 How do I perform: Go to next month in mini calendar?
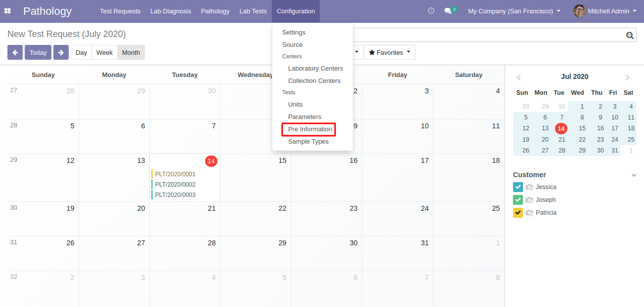[x=628, y=77]
